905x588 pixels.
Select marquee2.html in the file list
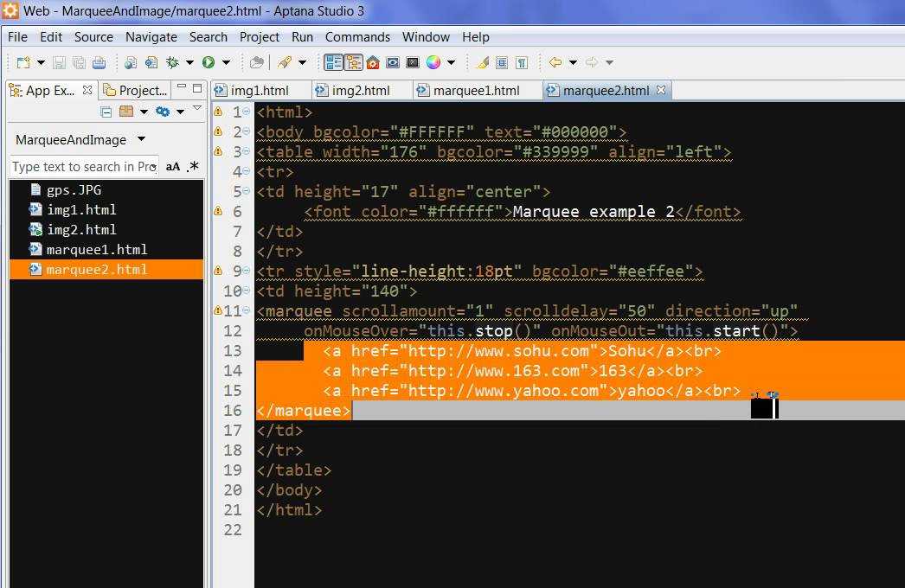(106, 270)
